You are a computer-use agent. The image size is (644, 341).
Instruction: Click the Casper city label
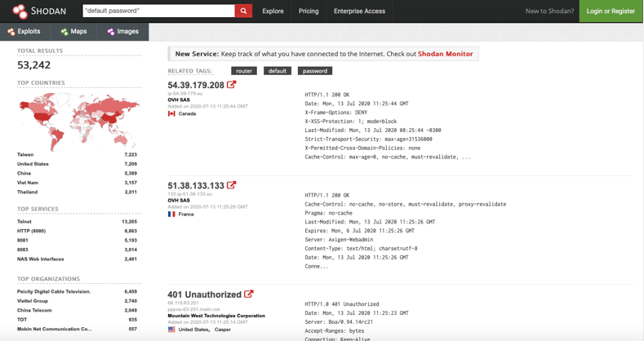click(223, 330)
